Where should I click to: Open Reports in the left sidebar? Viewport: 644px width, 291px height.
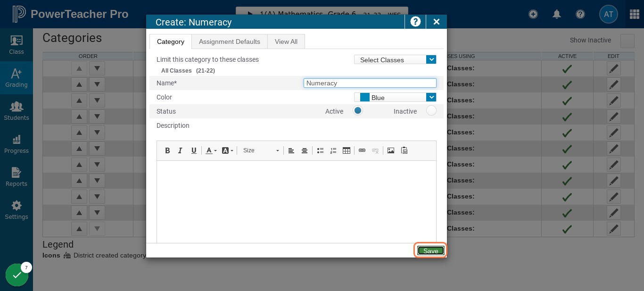tap(17, 177)
